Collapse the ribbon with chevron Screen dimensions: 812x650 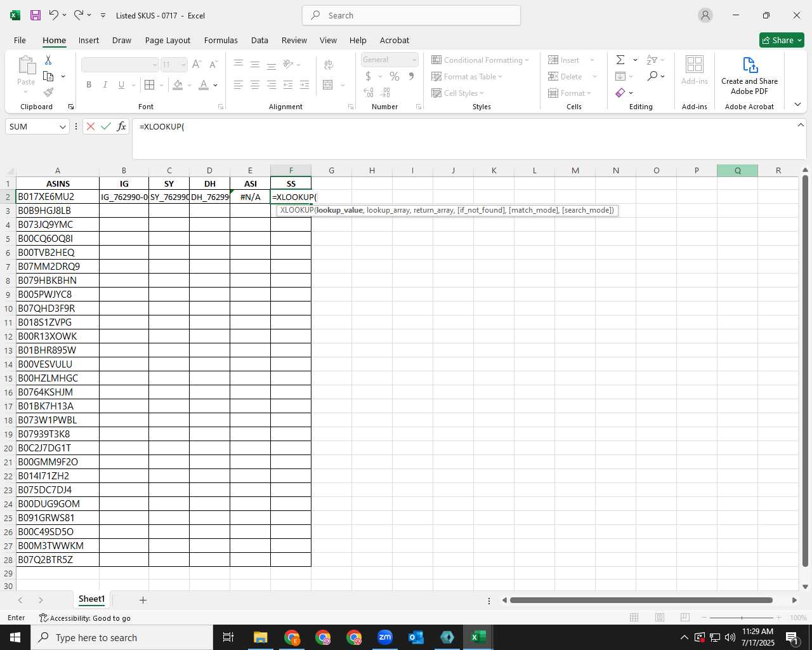coord(797,105)
